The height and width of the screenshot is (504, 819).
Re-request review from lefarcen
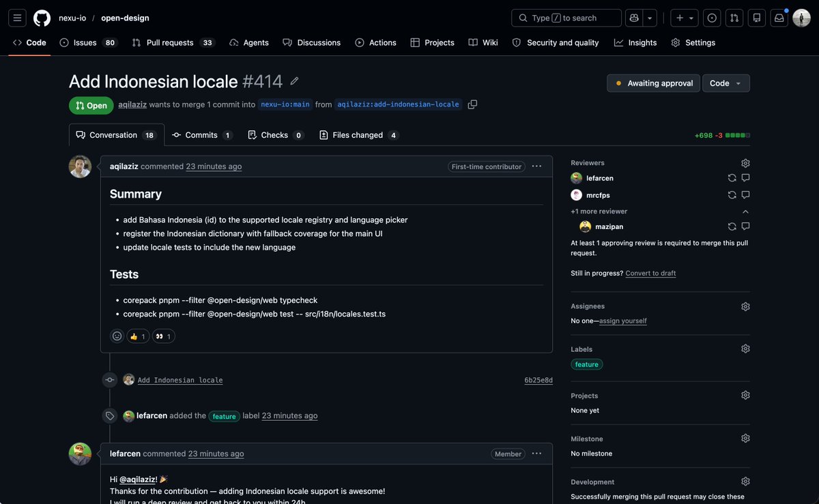pyautogui.click(x=732, y=177)
